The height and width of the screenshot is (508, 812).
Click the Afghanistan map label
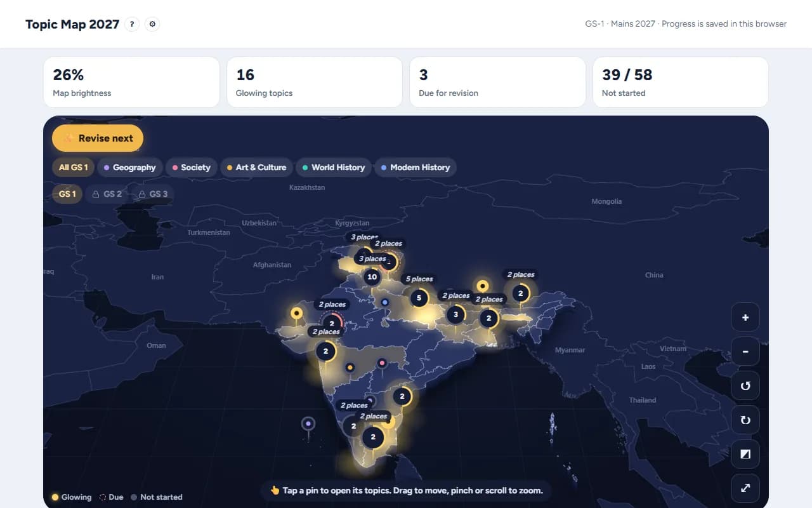pyautogui.click(x=272, y=265)
